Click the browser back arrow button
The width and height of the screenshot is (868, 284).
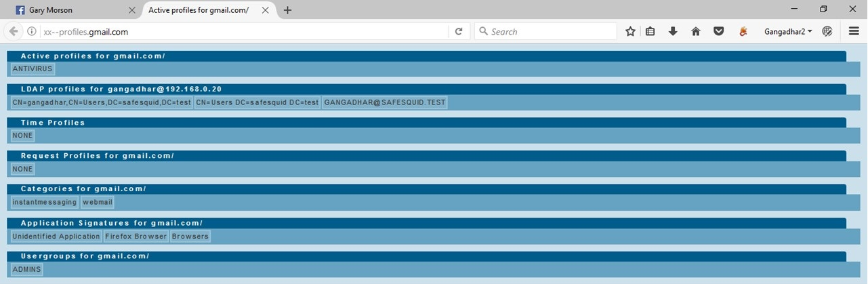tap(13, 31)
